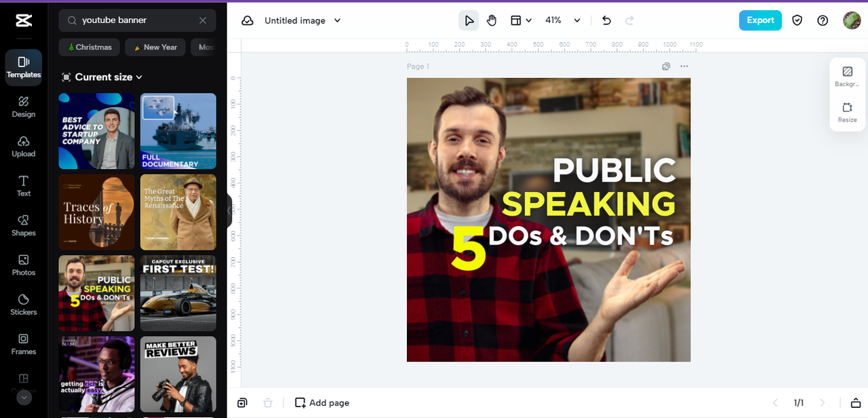The height and width of the screenshot is (418, 868).
Task: Open the Background settings panel
Action: pyautogui.click(x=847, y=76)
